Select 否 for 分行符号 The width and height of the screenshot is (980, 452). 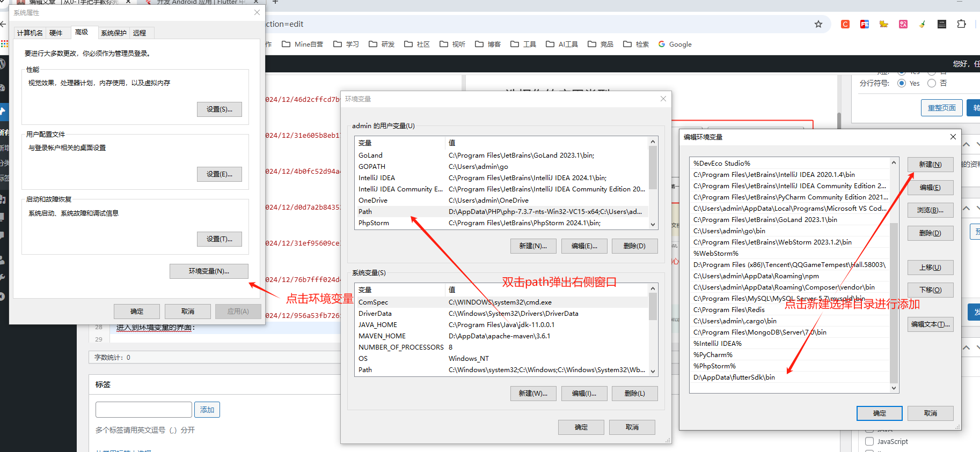[x=932, y=83]
